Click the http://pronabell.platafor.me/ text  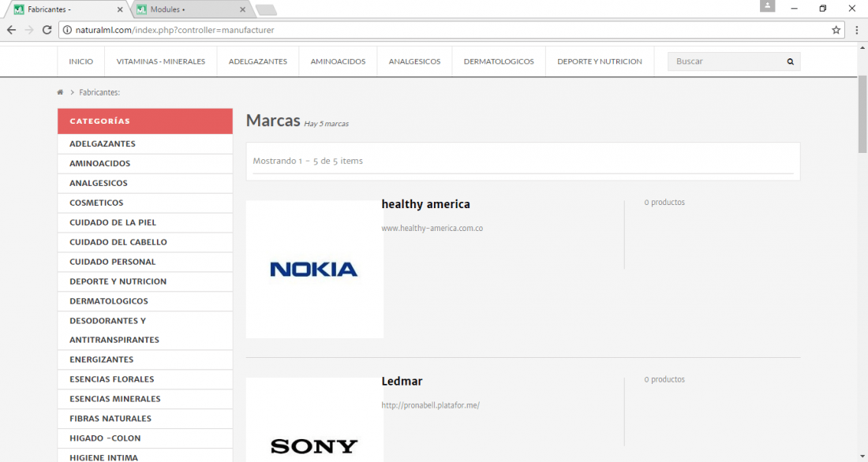[x=431, y=405]
